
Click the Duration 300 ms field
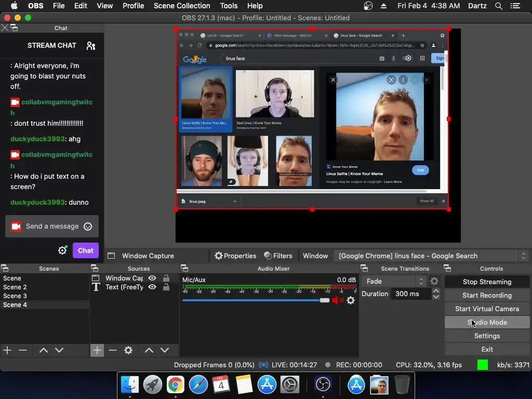pos(411,294)
